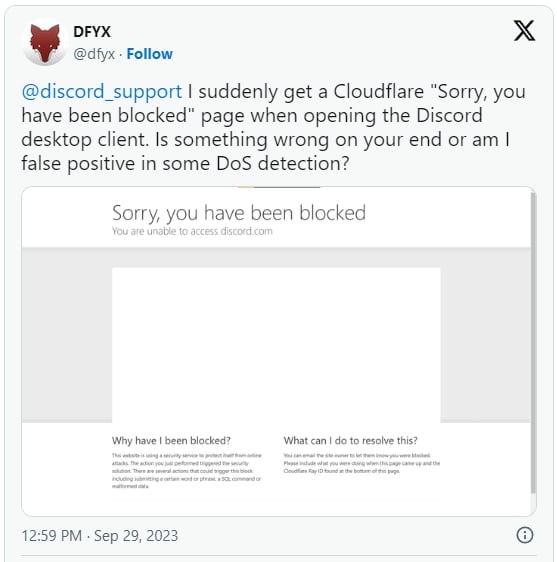Click the thin loading bar atop the embedded screenshot
The height and width of the screenshot is (562, 557).
point(279,187)
